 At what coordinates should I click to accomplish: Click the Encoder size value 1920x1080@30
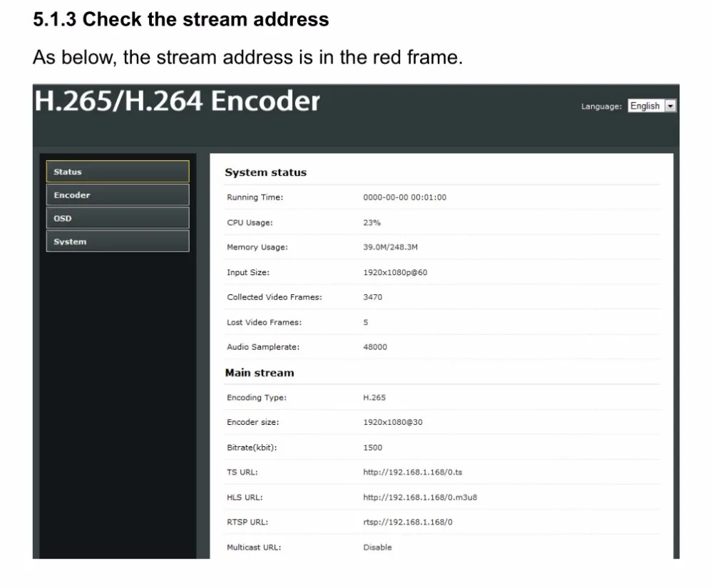[393, 422]
